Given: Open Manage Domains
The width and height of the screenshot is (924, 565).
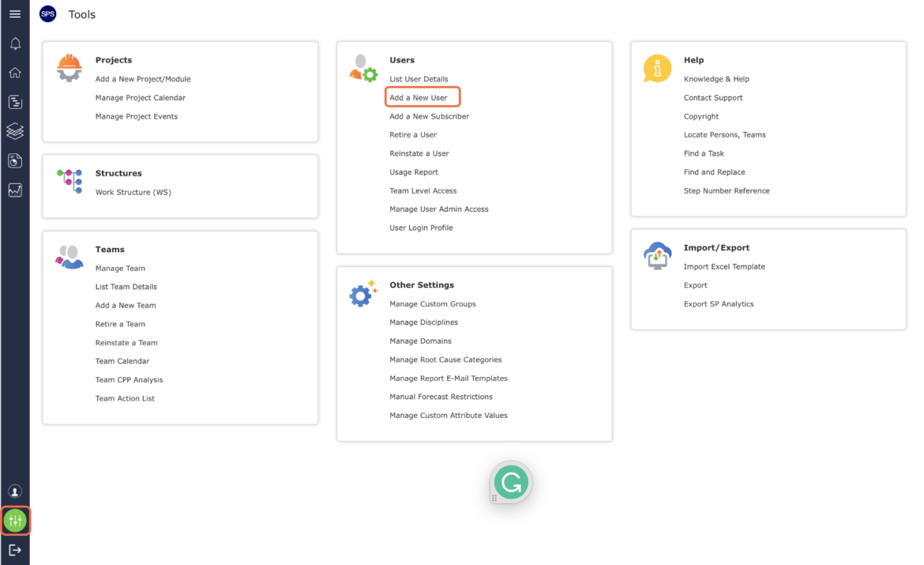Looking at the screenshot, I should click(421, 341).
